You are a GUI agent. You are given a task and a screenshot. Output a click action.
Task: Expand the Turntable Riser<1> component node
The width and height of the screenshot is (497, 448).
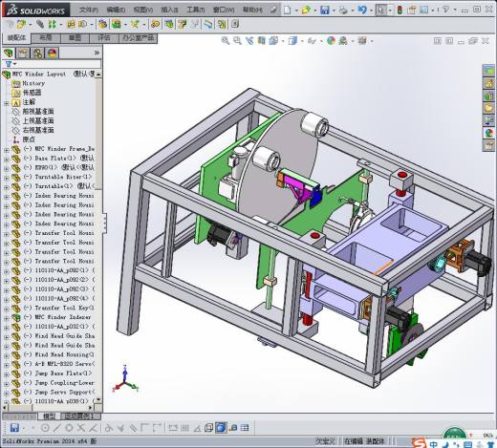click(x=6, y=178)
